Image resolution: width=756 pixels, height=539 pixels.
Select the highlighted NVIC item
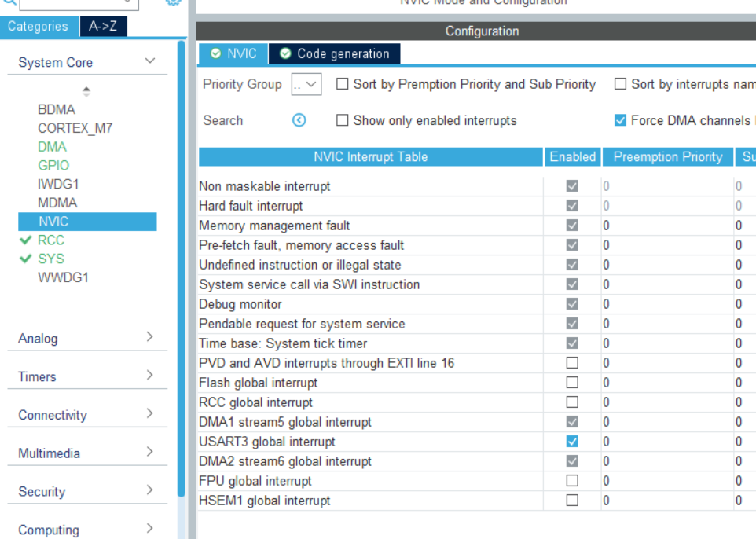click(x=87, y=222)
